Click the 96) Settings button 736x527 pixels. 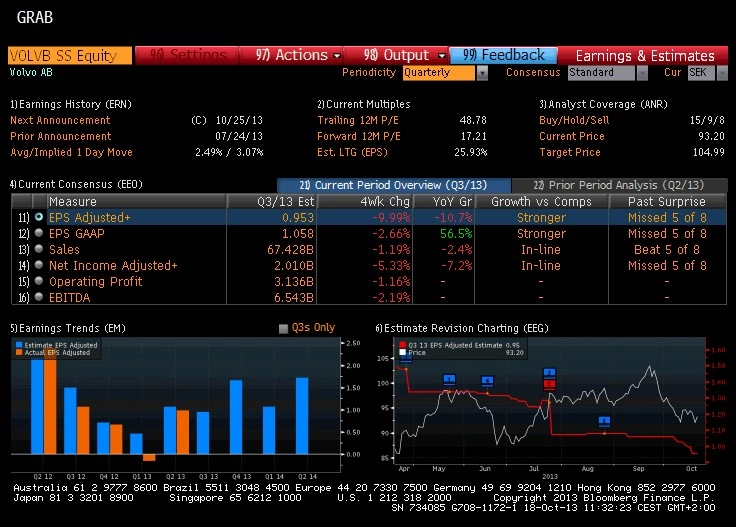click(187, 55)
